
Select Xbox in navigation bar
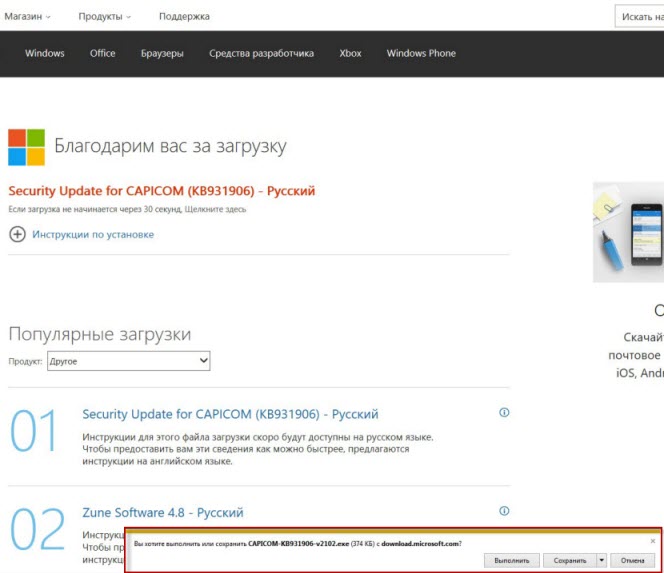point(350,53)
